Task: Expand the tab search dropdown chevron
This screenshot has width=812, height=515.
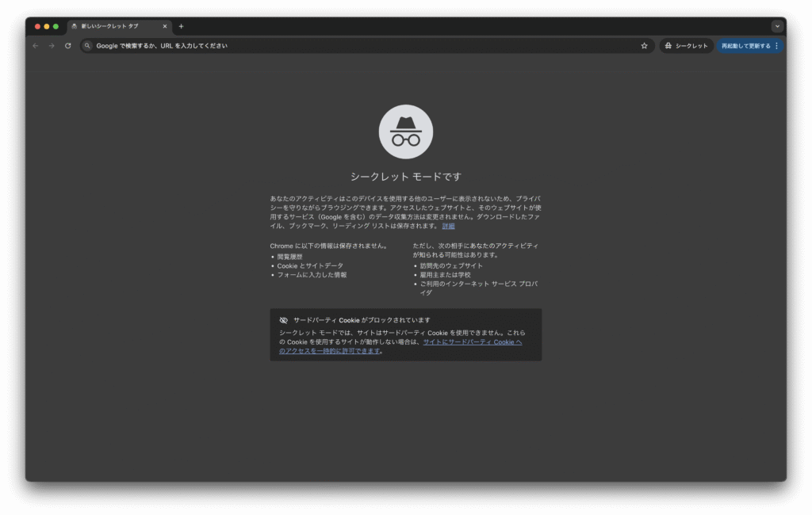Action: coord(777,26)
